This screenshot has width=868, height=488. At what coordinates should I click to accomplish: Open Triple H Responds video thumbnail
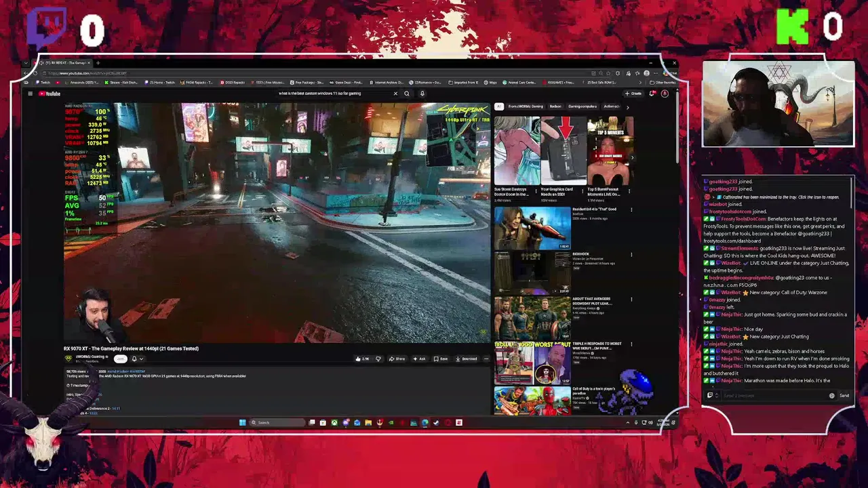click(x=532, y=362)
